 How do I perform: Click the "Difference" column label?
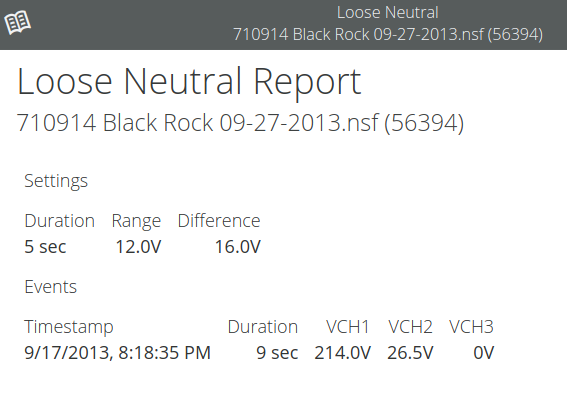[219, 221]
